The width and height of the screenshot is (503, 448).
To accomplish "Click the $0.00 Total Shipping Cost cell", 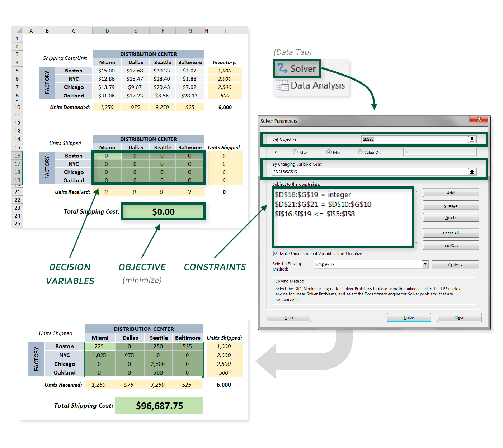I will tap(163, 212).
